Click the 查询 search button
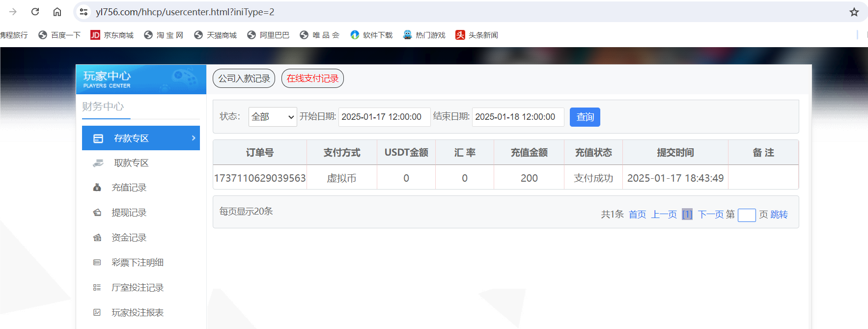Screen dimensions: 868x329 point(585,117)
